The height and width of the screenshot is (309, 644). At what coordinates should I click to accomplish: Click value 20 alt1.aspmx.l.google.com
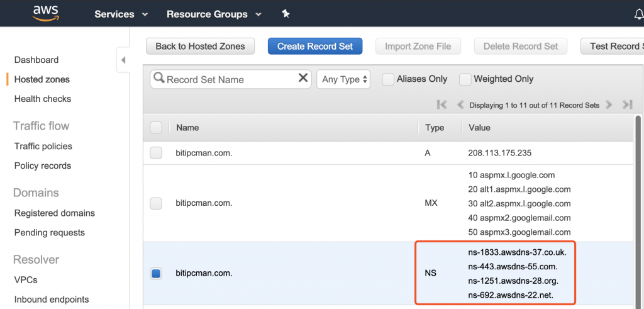click(x=519, y=189)
